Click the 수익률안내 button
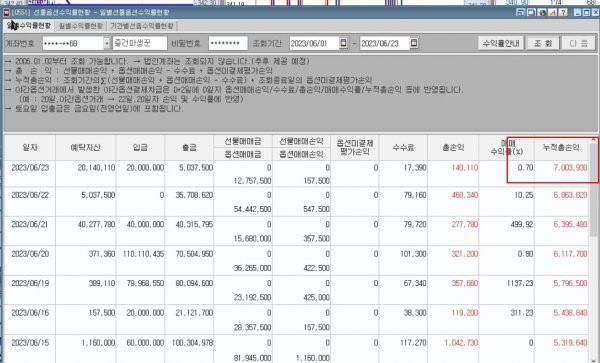Image resolution: width=600 pixels, height=363 pixels. coord(501,43)
